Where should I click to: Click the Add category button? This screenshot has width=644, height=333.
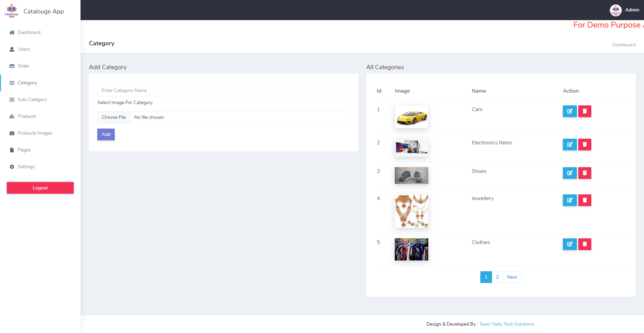106,134
